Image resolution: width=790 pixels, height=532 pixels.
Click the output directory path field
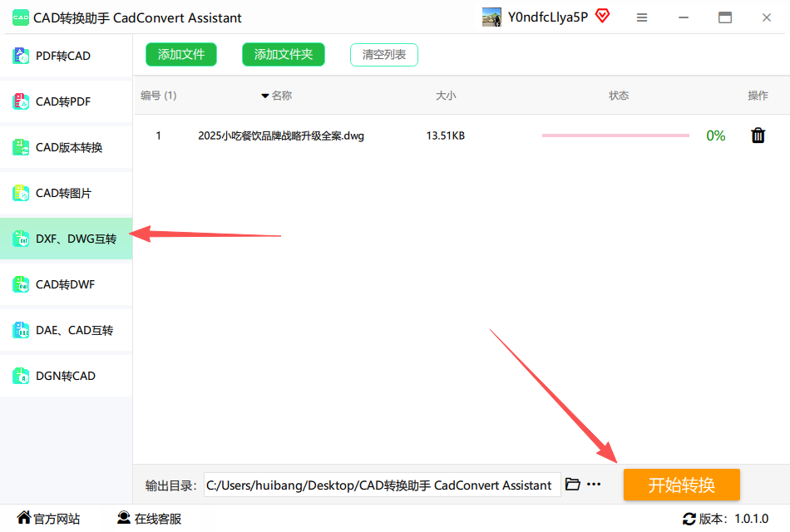coord(382,485)
